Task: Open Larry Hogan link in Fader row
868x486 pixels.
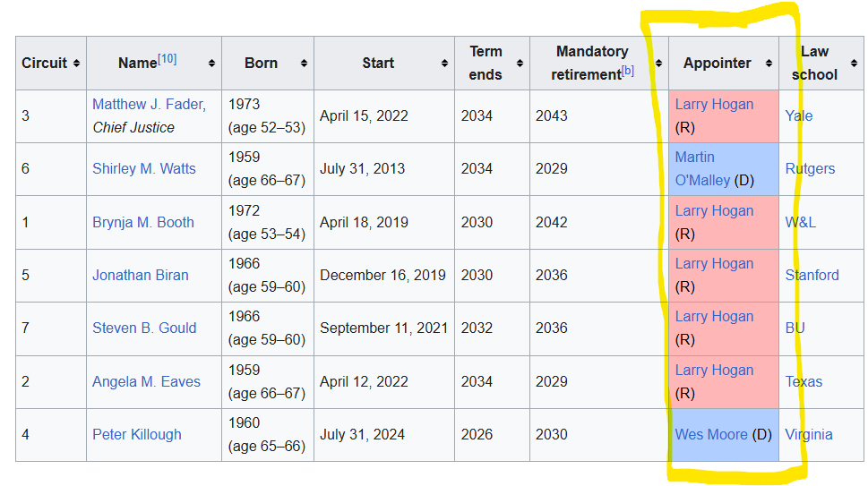Action: click(x=714, y=105)
